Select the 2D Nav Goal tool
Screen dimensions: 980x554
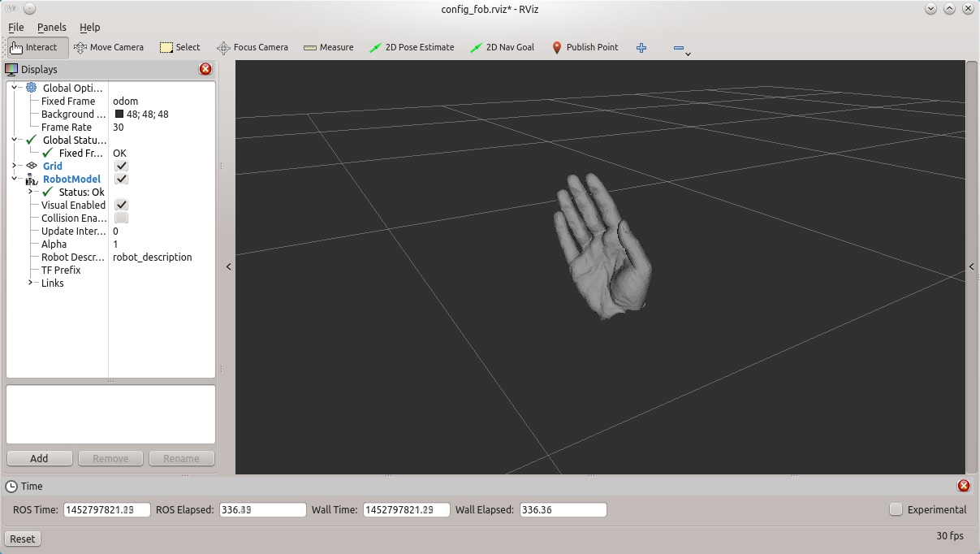coord(502,47)
